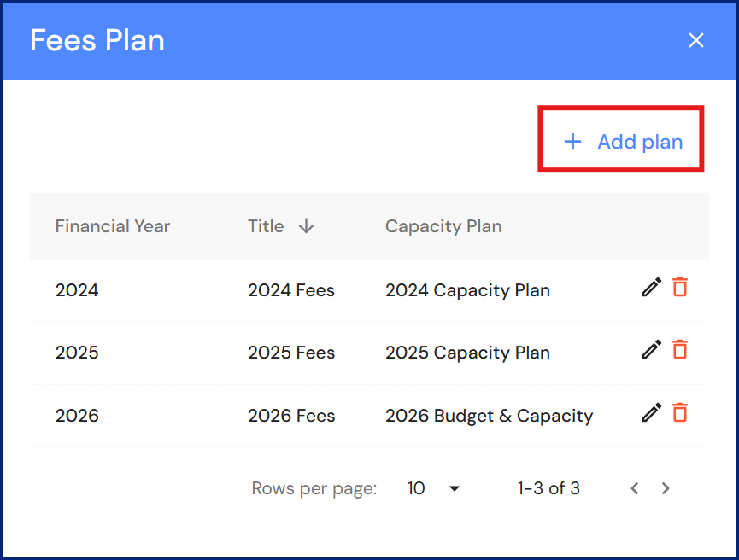Viewport: 739px width, 560px height.
Task: Click the 2025 financial year row
Action: (x=78, y=353)
